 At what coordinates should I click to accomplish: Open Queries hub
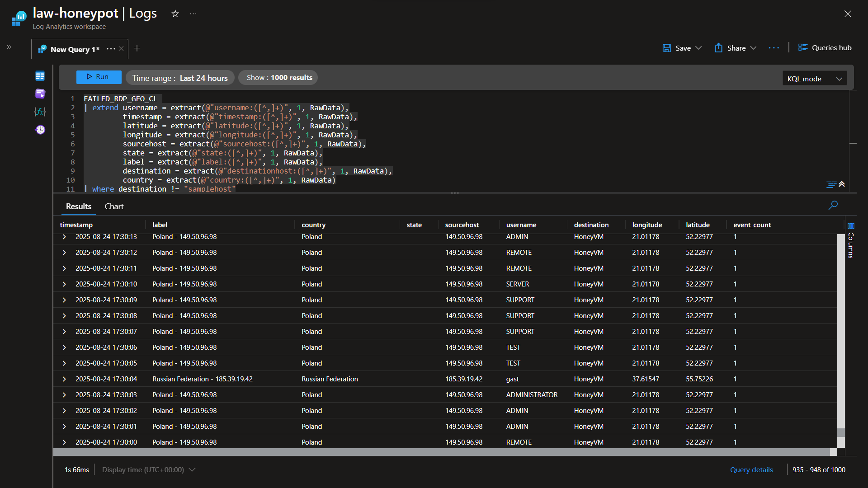pos(825,47)
